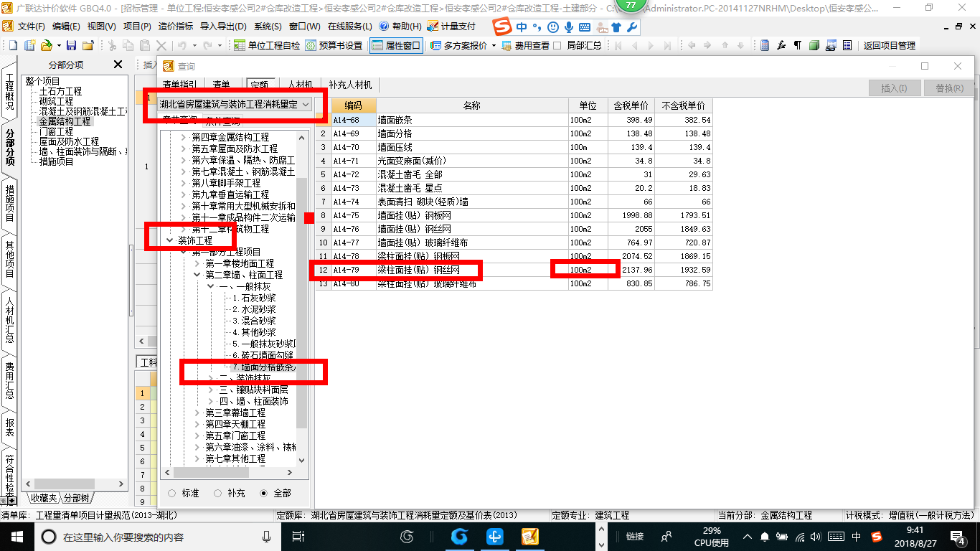Open Windows Start menu
The image size is (980, 551).
(x=16, y=536)
